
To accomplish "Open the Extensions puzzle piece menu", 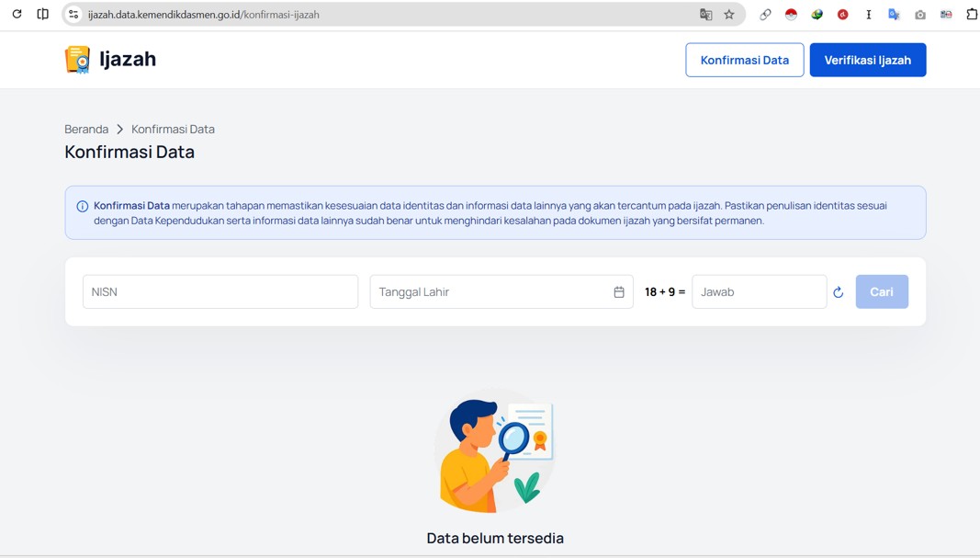I will tap(972, 15).
